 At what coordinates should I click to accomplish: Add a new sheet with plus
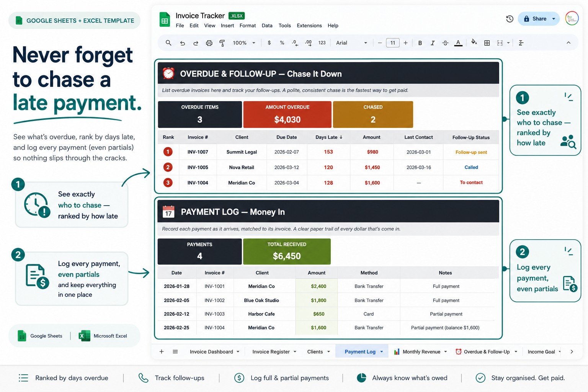(x=162, y=351)
